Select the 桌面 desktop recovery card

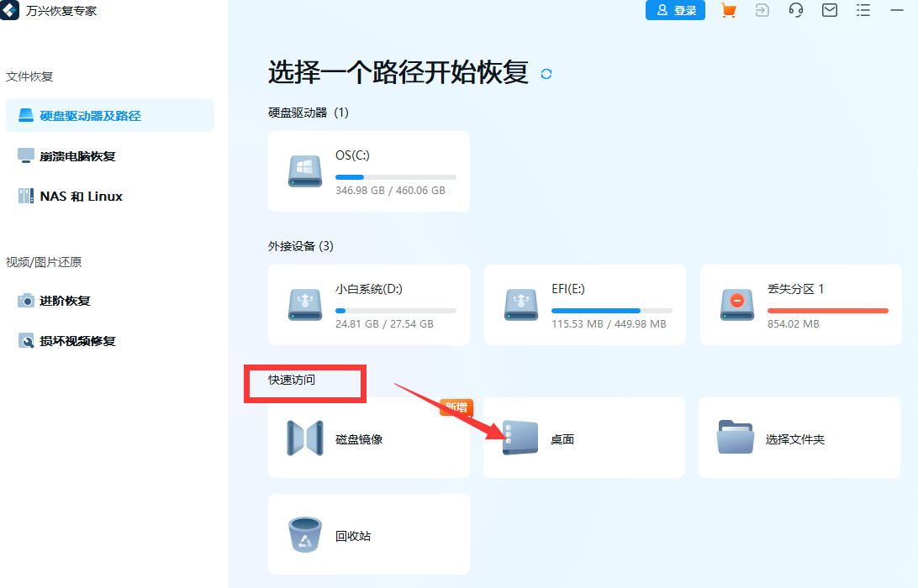[x=583, y=438]
